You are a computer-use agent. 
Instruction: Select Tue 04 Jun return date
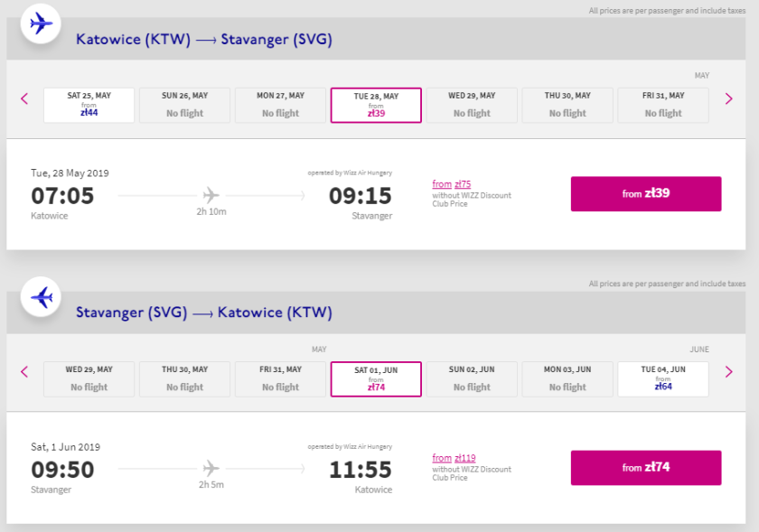point(663,378)
